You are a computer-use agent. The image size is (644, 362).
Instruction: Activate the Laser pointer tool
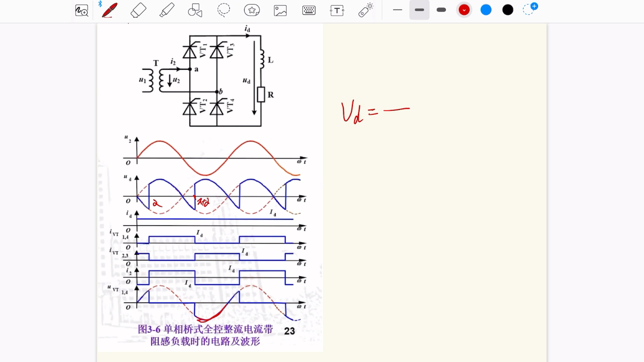coord(366,10)
